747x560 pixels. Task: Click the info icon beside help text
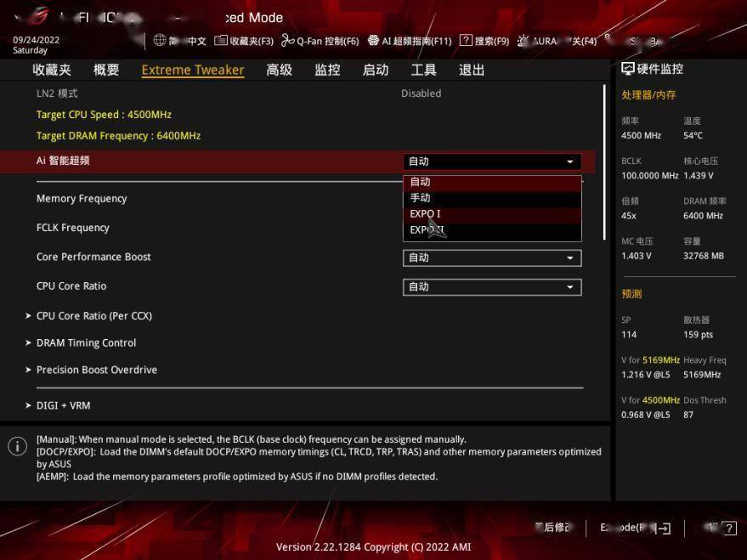click(x=17, y=446)
